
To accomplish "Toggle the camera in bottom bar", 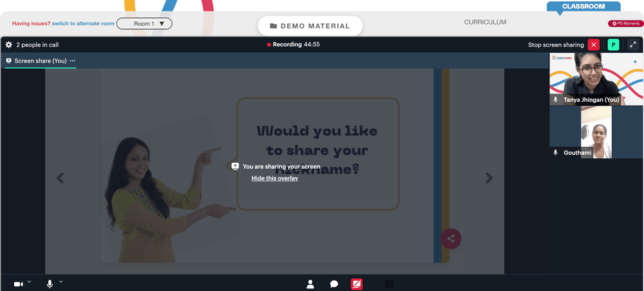I will pyautogui.click(x=19, y=284).
